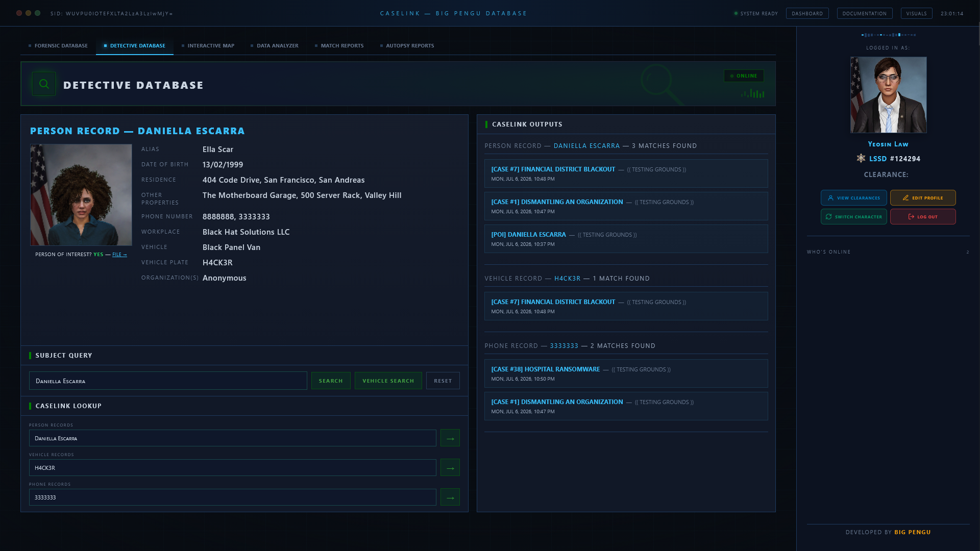980x551 pixels.
Task: Click the Vehicle Records lookup field
Action: point(233,468)
